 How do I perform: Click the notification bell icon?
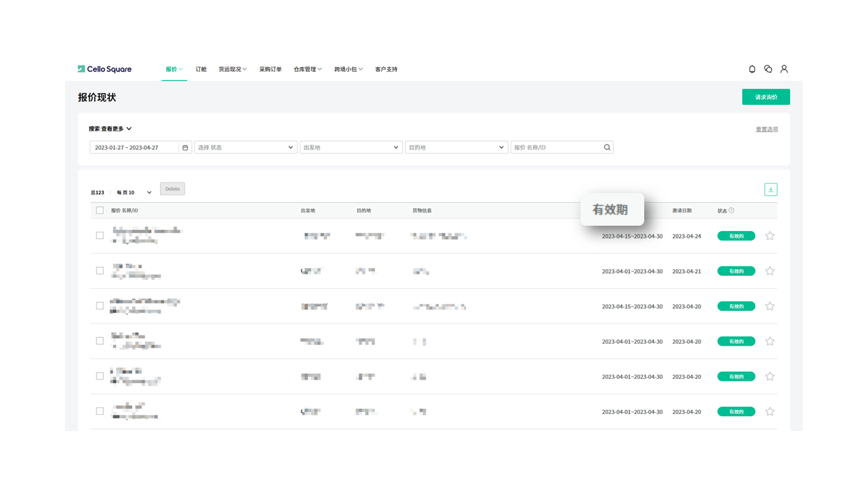click(752, 69)
